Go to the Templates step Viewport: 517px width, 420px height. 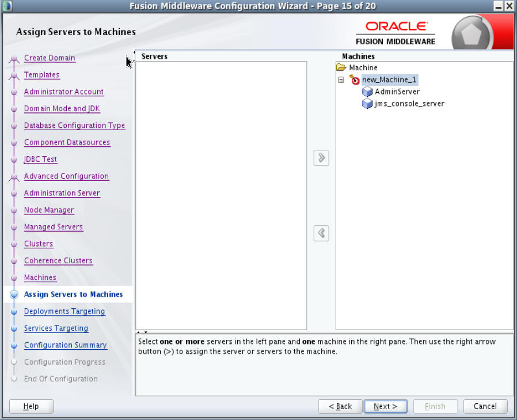coord(42,75)
